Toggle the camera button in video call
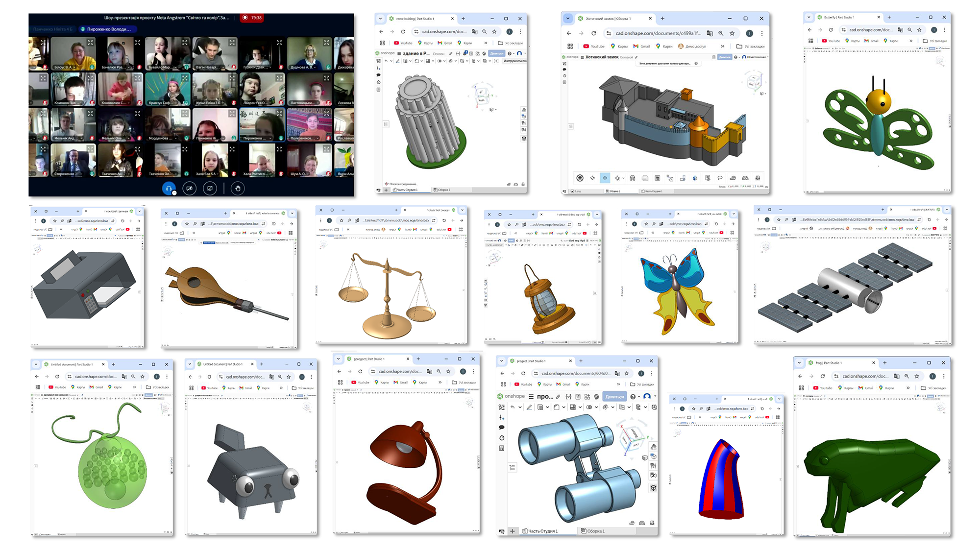The width and height of the screenshot is (980, 551). tap(190, 189)
